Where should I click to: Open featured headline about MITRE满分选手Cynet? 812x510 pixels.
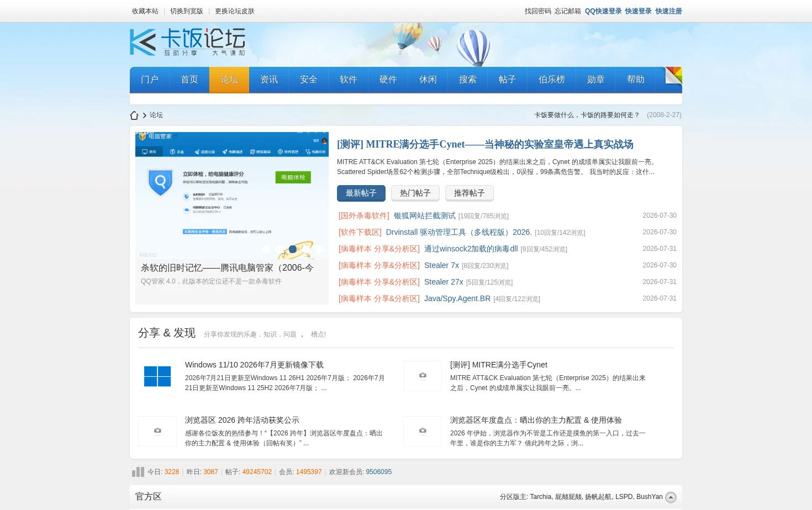point(485,144)
